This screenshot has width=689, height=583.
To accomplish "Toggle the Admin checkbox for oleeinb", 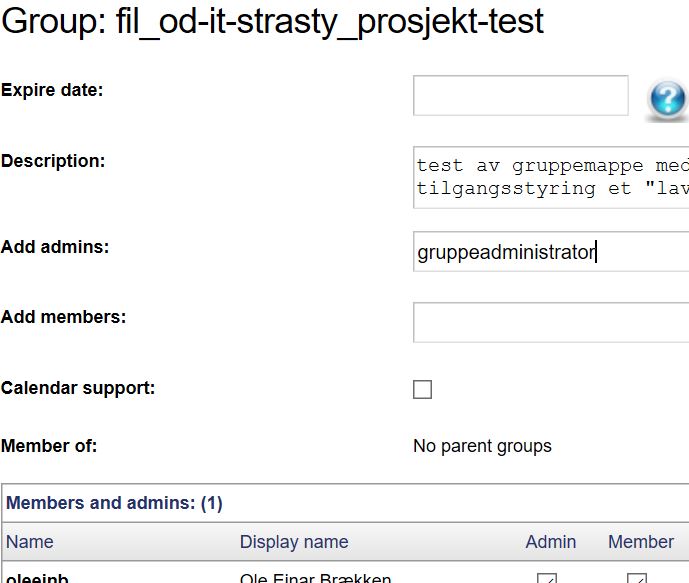I will [x=547, y=578].
